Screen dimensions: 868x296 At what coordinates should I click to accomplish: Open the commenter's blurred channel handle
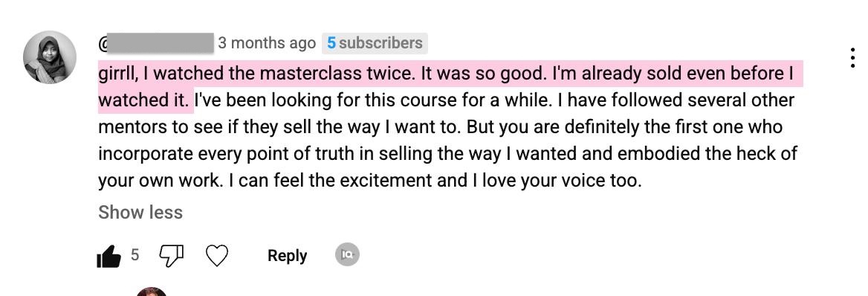pos(160,43)
